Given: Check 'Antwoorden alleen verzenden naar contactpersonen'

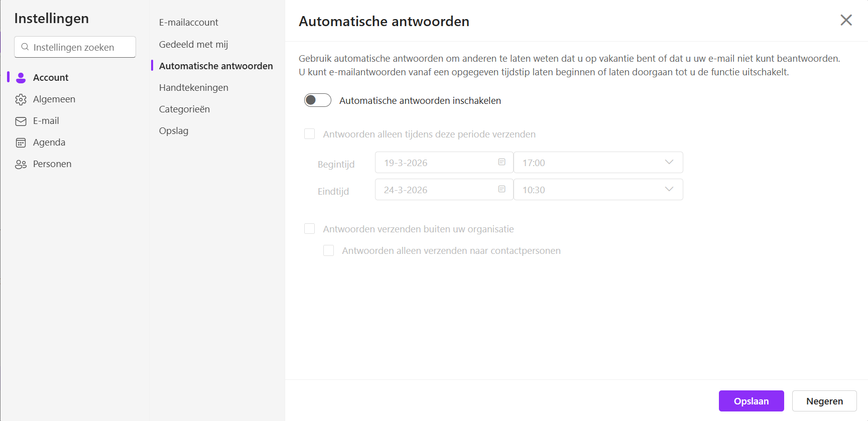Looking at the screenshot, I should pos(329,250).
